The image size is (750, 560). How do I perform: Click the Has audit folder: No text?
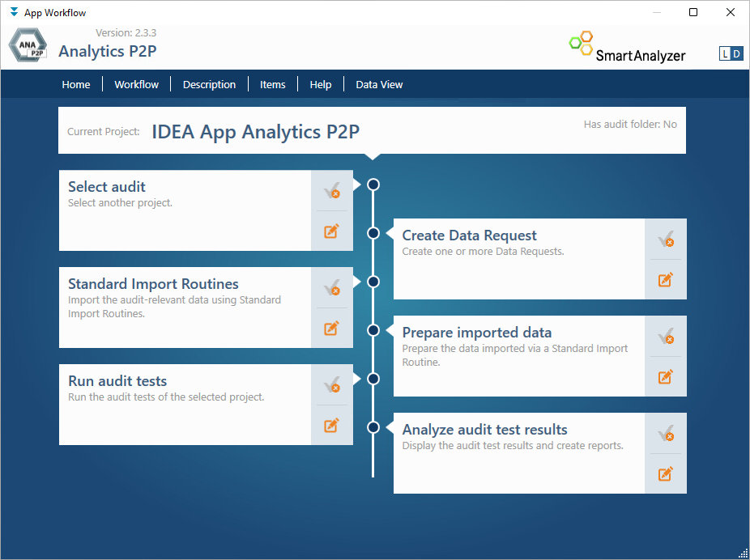[630, 125]
